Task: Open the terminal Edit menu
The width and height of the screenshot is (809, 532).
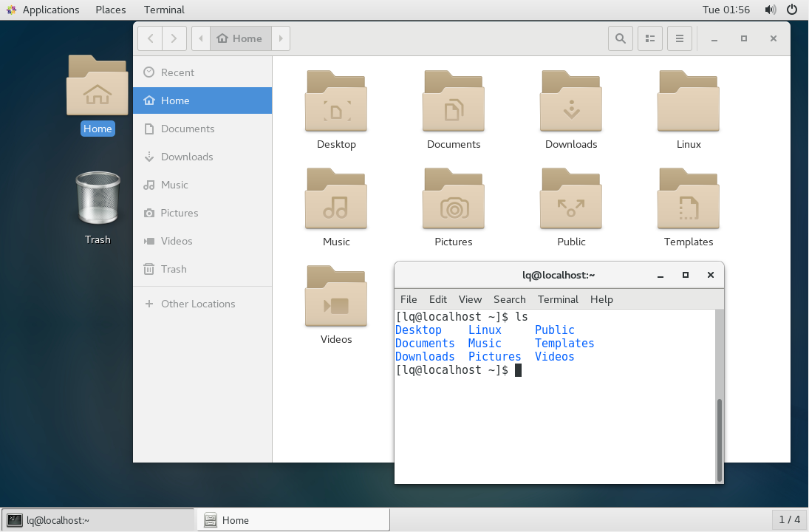Action: [438, 300]
